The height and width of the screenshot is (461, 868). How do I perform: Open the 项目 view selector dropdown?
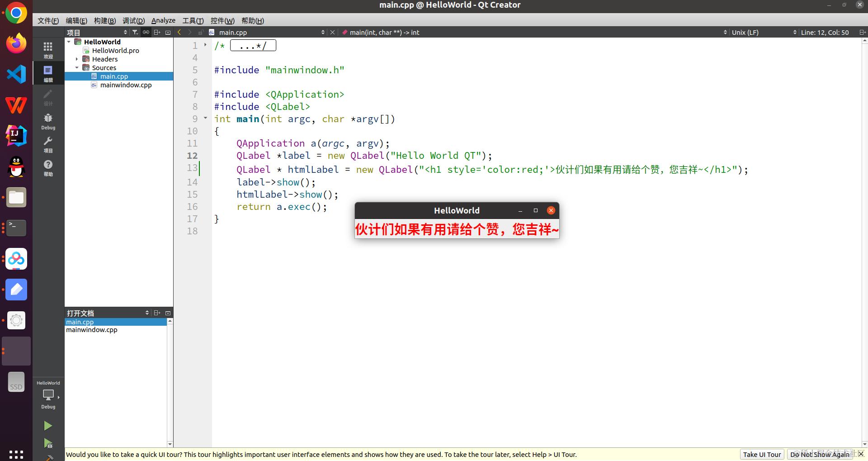point(97,32)
